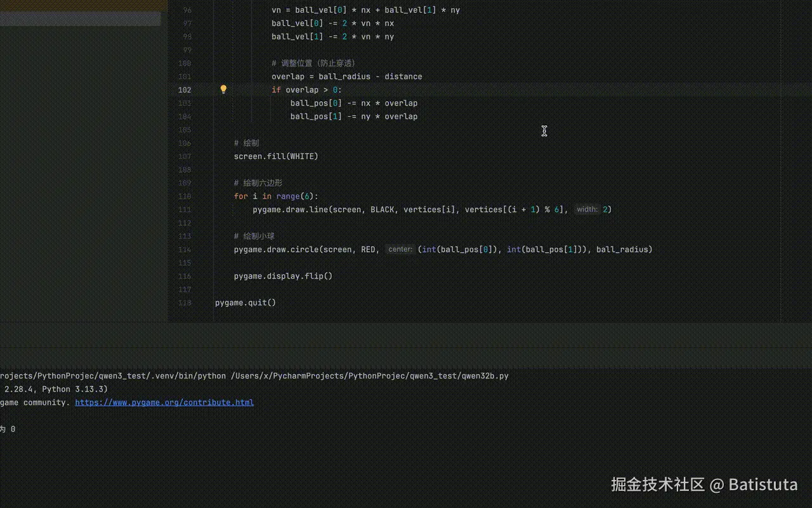Click 'if overlap > 0:' line
This screenshot has height=508, width=812.
point(306,90)
